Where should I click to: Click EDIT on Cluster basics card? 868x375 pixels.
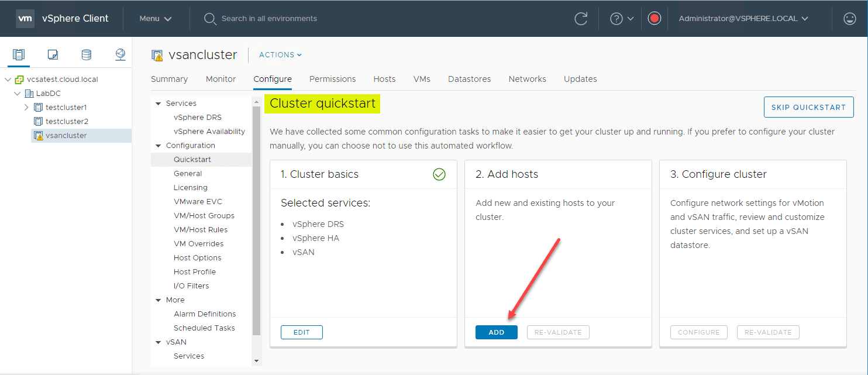tap(302, 332)
